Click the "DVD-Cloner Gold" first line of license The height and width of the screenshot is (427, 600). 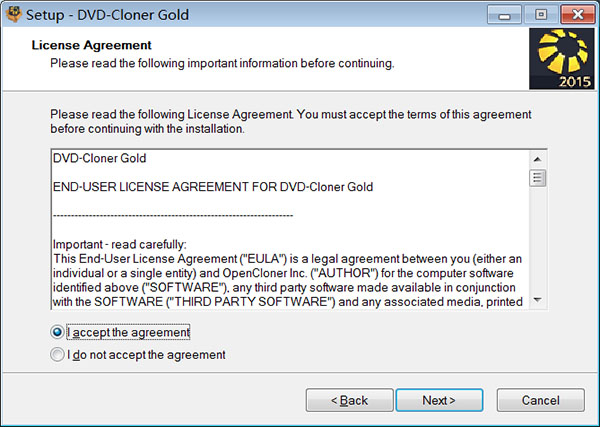point(99,157)
